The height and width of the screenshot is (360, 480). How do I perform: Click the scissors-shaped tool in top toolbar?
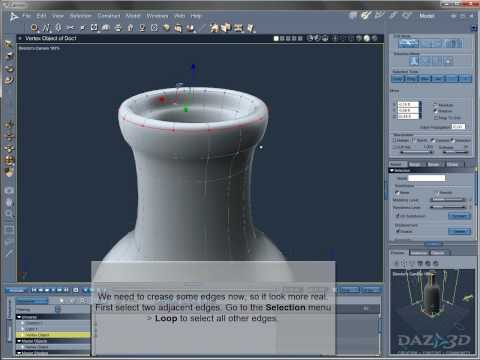(x=70, y=28)
